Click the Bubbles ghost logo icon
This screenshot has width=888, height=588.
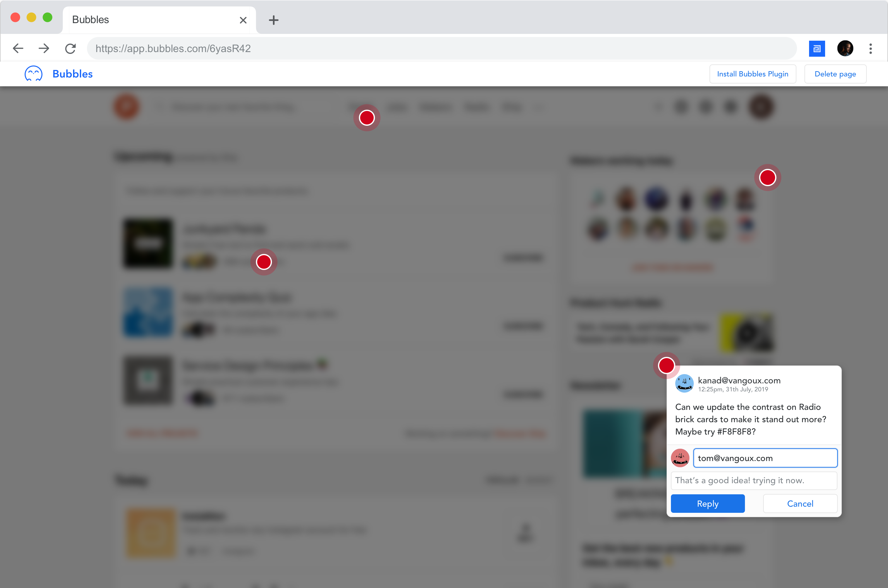[x=33, y=74]
